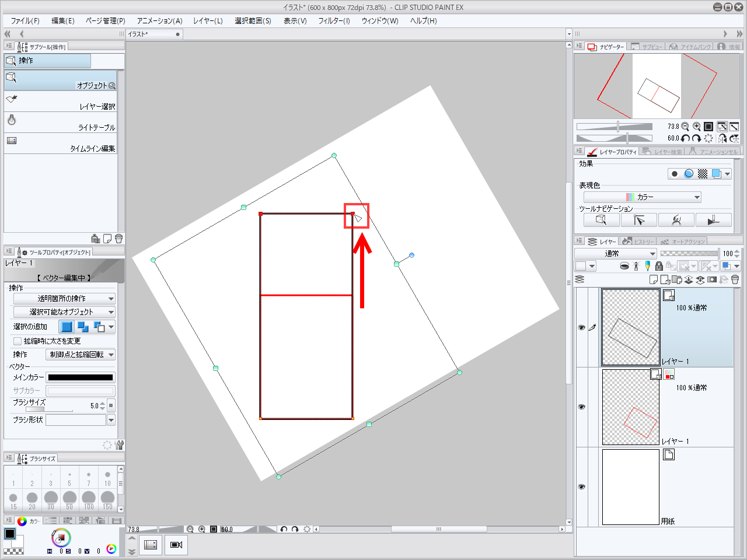Image resolution: width=747 pixels, height=560 pixels.
Task: Click the movie camera icon in timeline bar
Action: (x=176, y=545)
